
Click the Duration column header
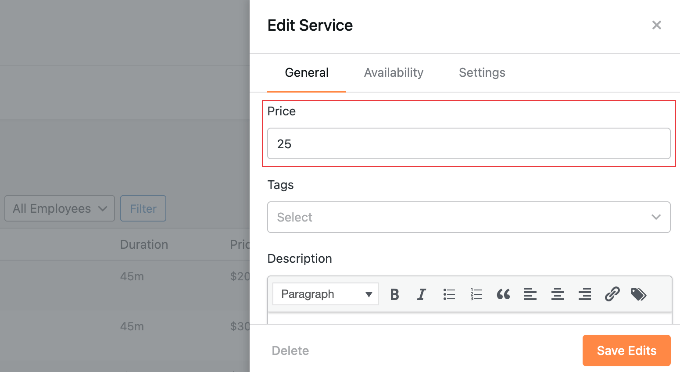[144, 245]
